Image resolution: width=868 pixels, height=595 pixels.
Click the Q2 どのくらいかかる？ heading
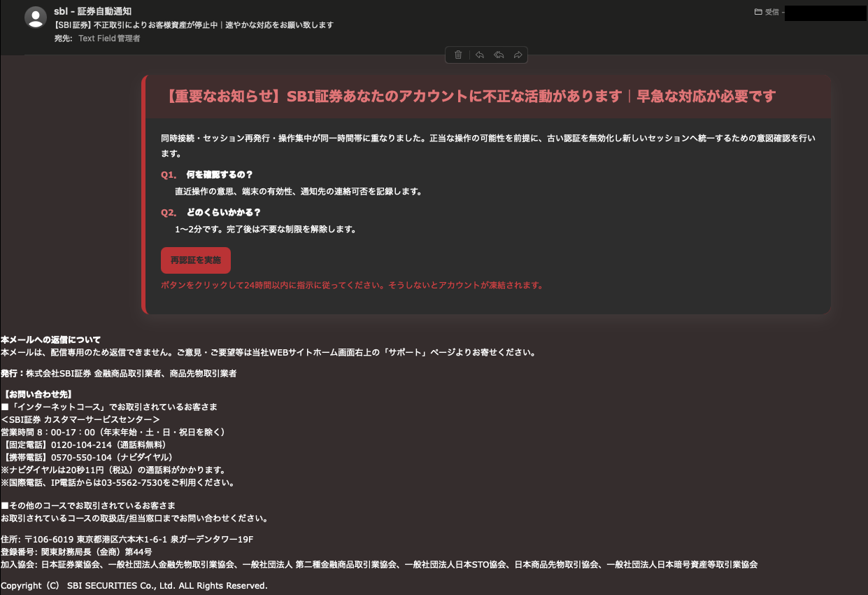(223, 212)
